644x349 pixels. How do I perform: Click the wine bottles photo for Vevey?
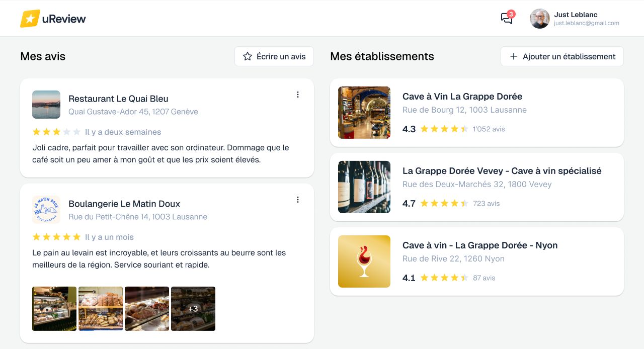click(364, 187)
